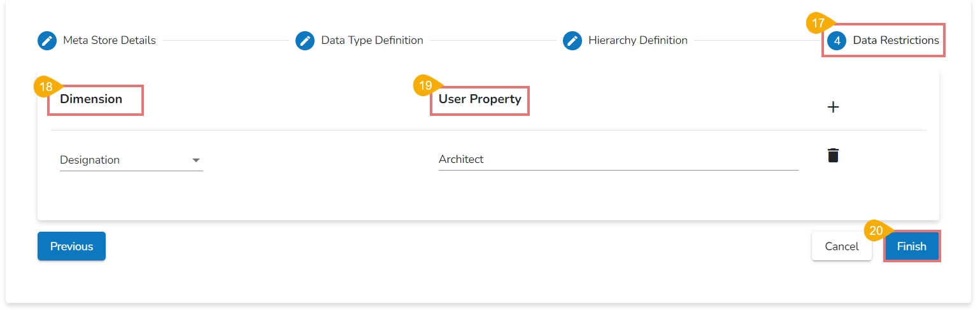The image size is (980, 310).
Task: Focus the Architect user property field
Action: coord(618,160)
